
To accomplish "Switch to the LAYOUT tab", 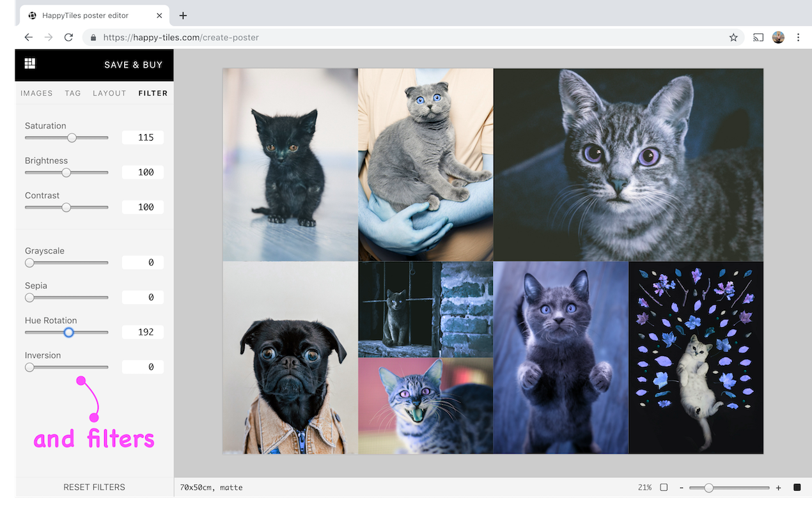I will tap(109, 93).
